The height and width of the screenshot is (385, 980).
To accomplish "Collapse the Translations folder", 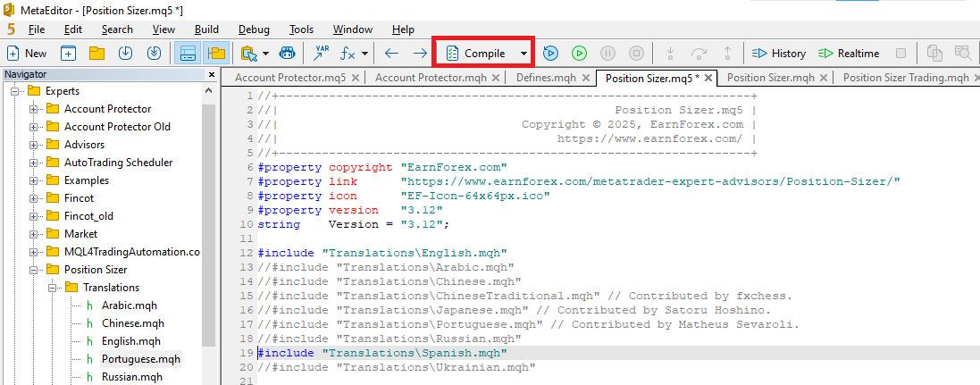I will (x=53, y=288).
